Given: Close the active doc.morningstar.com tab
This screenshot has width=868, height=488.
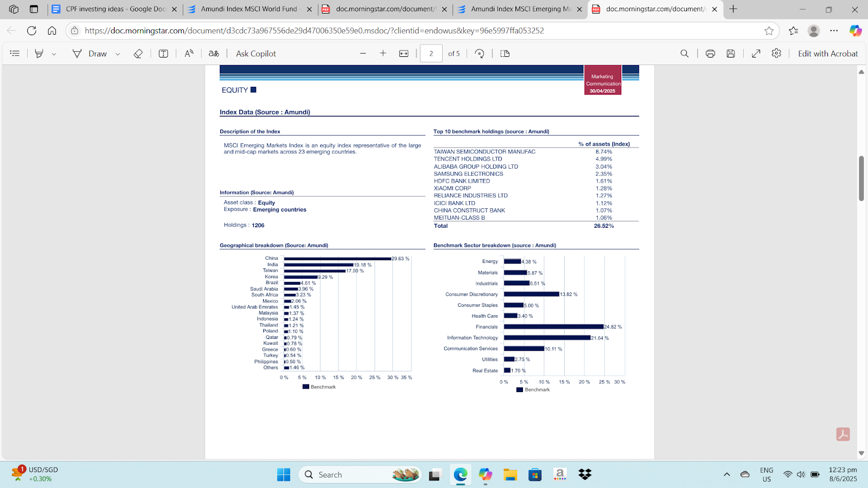Looking at the screenshot, I should (714, 9).
